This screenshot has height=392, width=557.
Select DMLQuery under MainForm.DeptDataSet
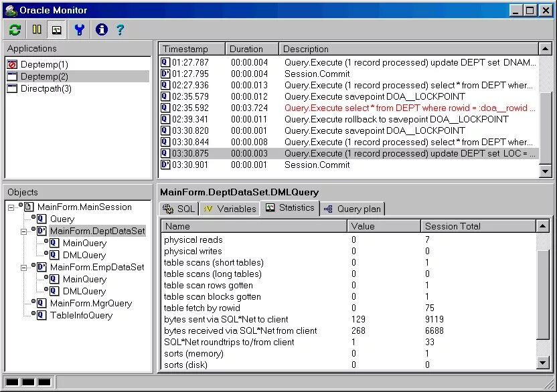click(84, 256)
